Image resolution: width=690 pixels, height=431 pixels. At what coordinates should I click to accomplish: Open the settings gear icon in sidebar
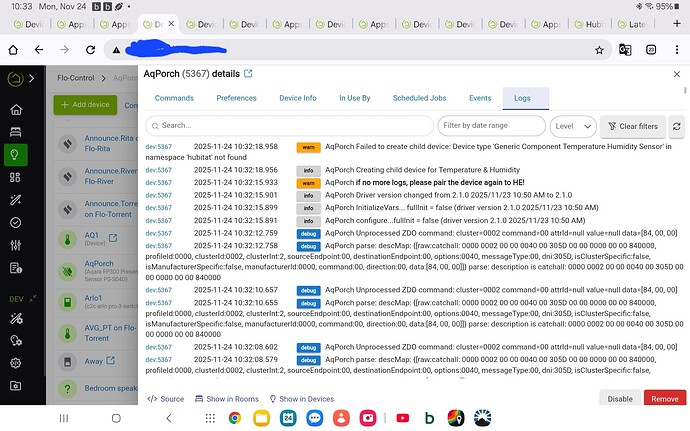click(x=16, y=363)
